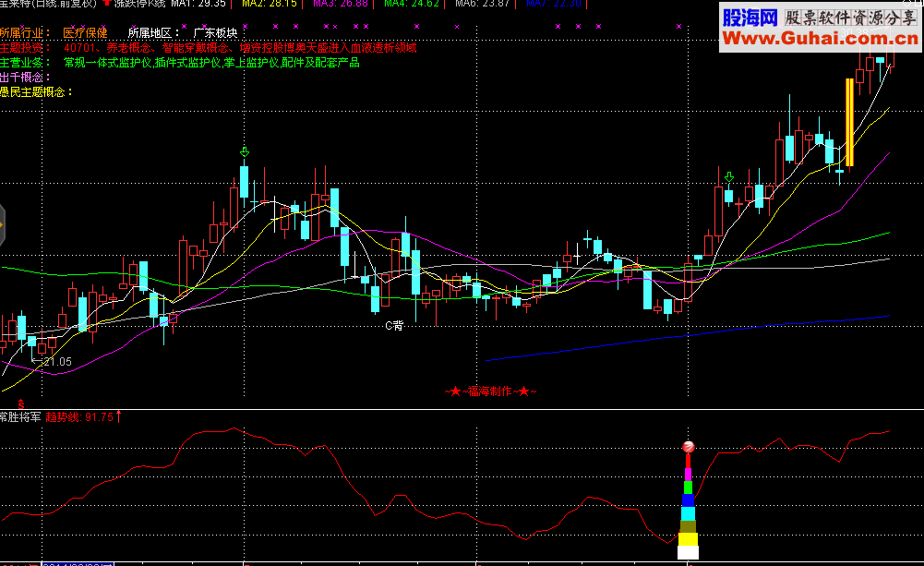Click the 广东板块 region name
The image size is (924, 566).
[x=216, y=33]
